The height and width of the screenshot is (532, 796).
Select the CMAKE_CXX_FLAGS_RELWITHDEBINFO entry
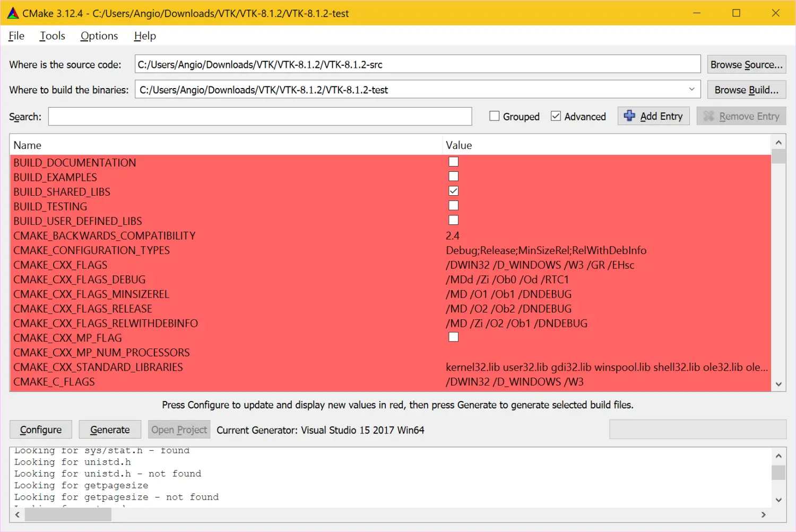pyautogui.click(x=106, y=323)
